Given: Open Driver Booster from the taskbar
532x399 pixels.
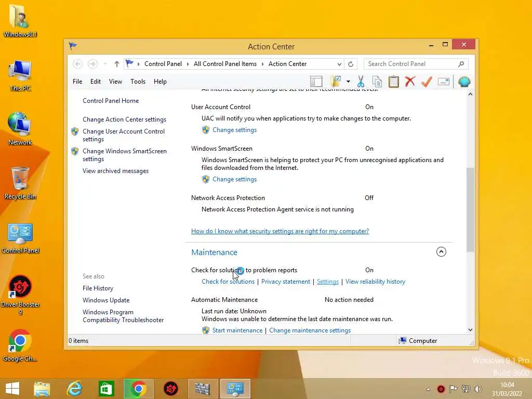Looking at the screenshot, I should click(x=170, y=389).
